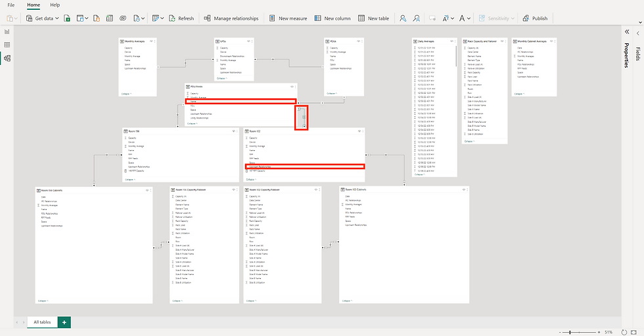The width and height of the screenshot is (644, 336).
Task: Collapse the UPSs table card
Action: pos(222,78)
